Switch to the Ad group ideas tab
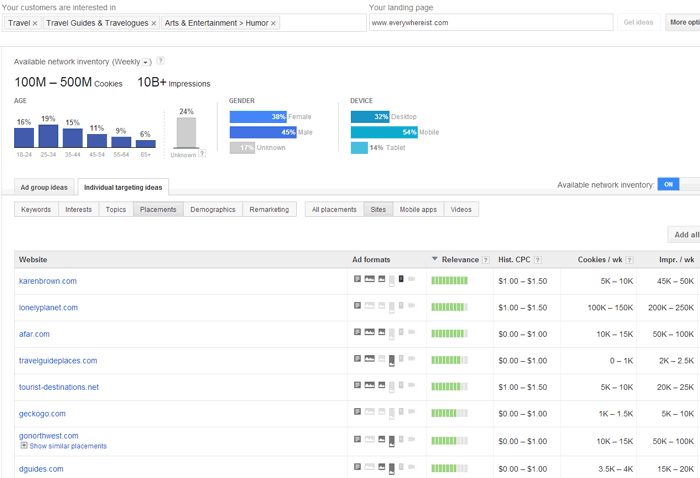This screenshot has height=478, width=700. (45, 187)
